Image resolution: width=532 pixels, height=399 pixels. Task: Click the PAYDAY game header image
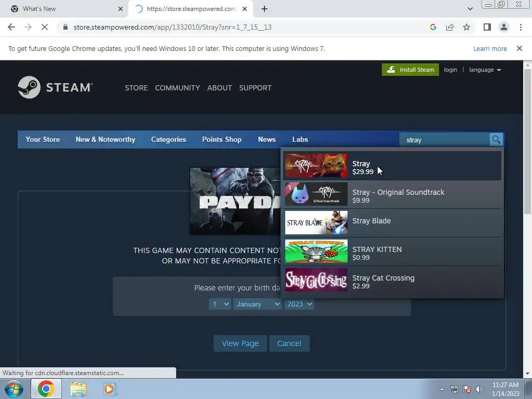tap(235, 201)
